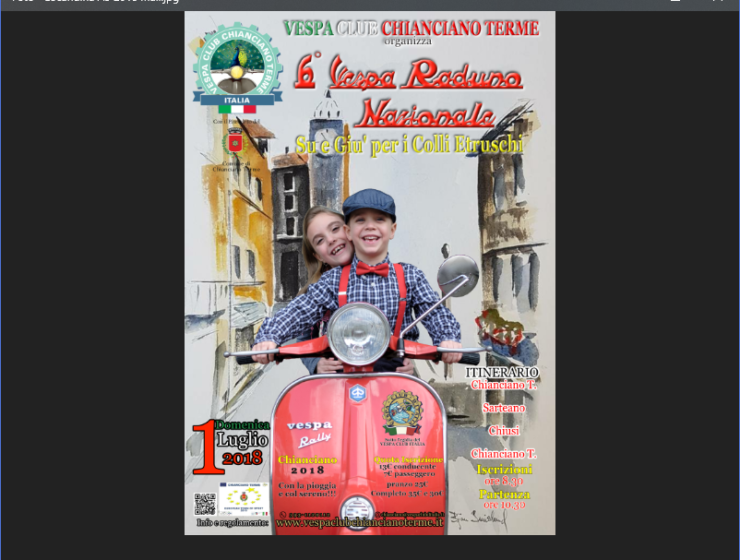Click the scooter's side mirror
This screenshot has width=740, height=560.
pos(458,275)
